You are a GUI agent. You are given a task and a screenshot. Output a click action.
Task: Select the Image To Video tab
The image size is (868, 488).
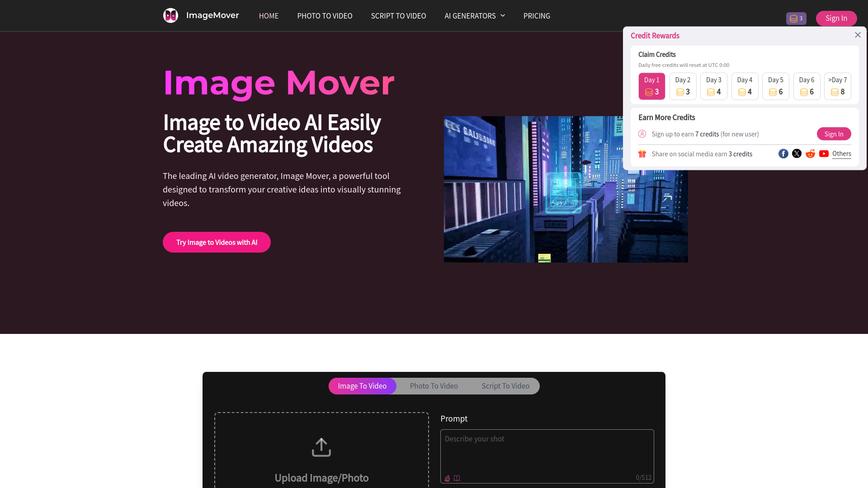[x=362, y=385]
